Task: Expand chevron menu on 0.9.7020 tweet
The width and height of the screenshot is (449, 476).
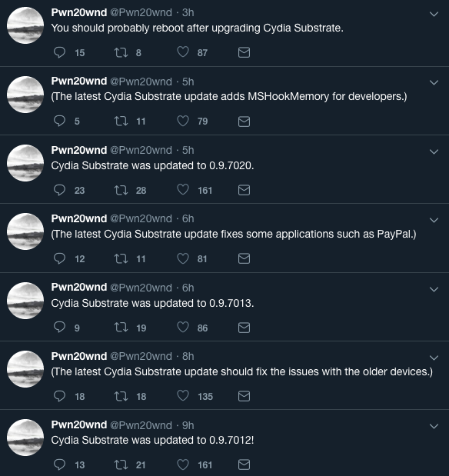Action: tap(434, 151)
